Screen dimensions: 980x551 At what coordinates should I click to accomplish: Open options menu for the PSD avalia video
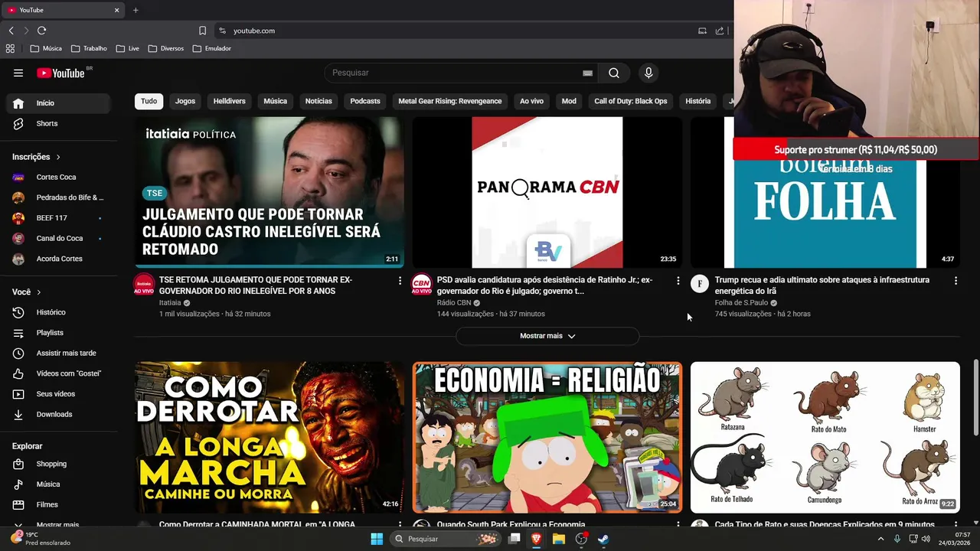678,281
